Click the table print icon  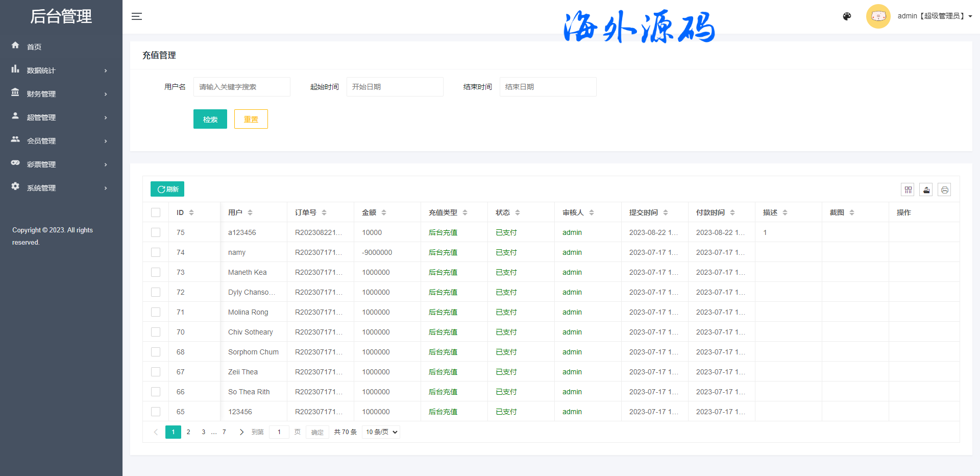[x=944, y=190]
